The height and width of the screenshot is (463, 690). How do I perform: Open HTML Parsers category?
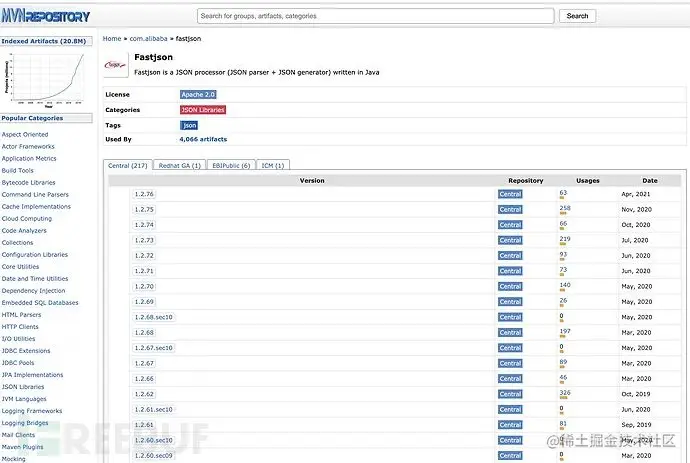(22, 315)
